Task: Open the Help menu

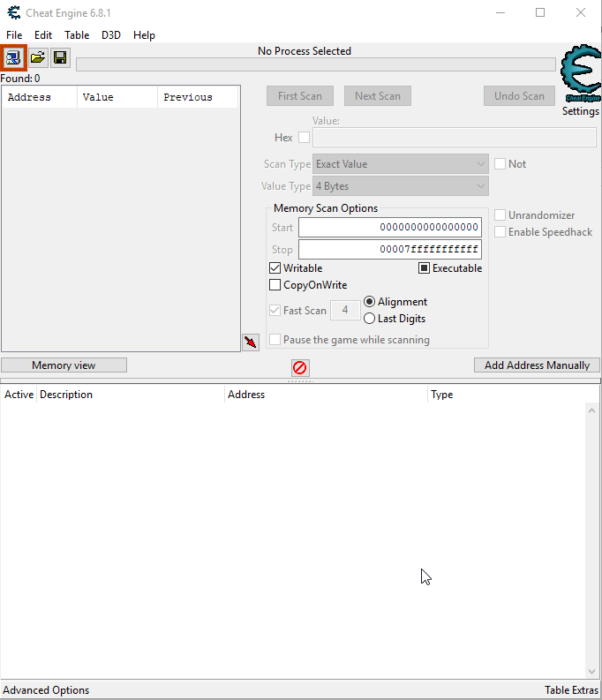Action: coord(144,35)
